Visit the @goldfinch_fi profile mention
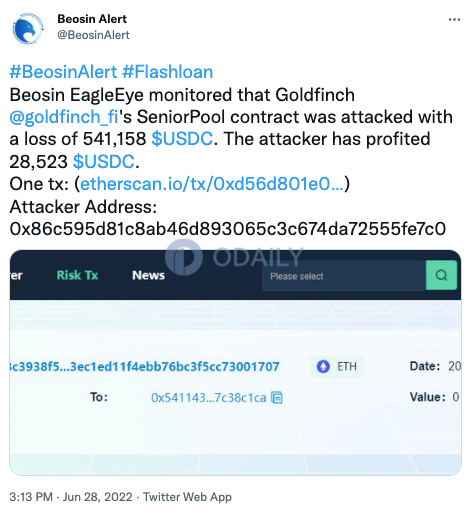The width and height of the screenshot is (469, 515). [x=64, y=117]
